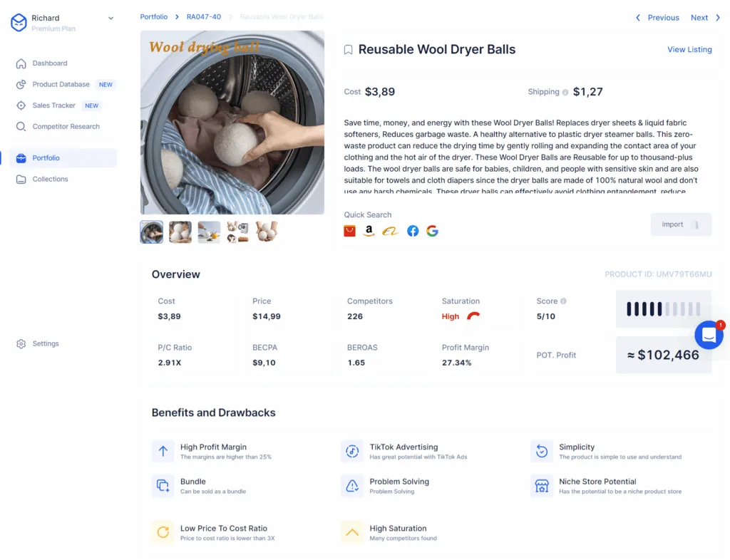730x560 pixels.
Task: Open the Settings gear icon
Action: [x=21, y=343]
